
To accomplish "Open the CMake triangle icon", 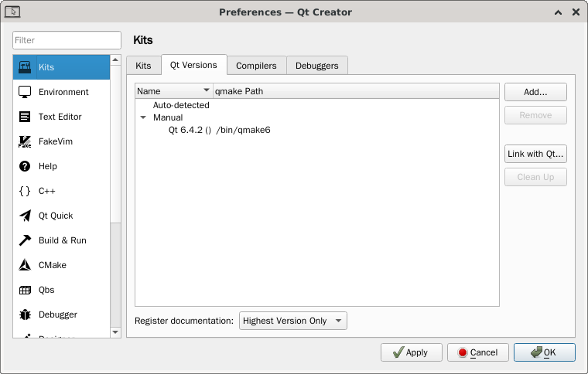I will [25, 265].
